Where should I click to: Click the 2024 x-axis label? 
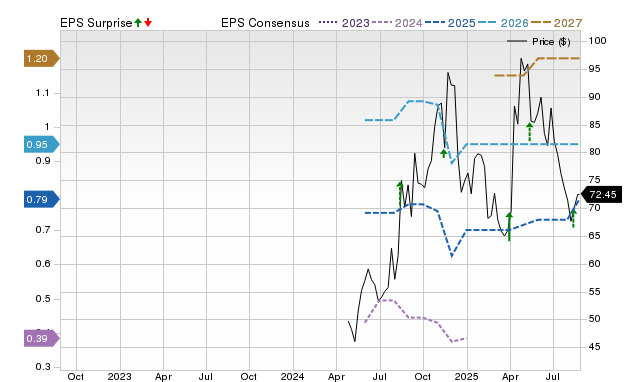point(292,376)
